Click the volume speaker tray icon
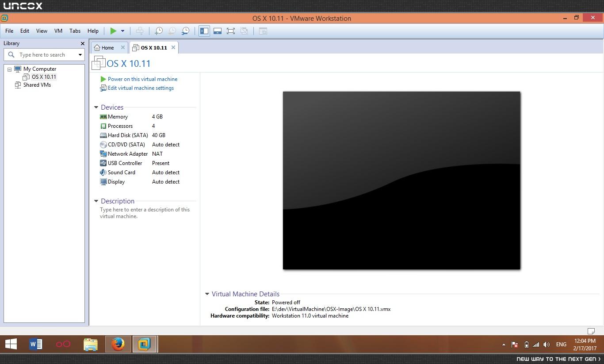Viewport: 604px width, 364px height. coord(547,345)
